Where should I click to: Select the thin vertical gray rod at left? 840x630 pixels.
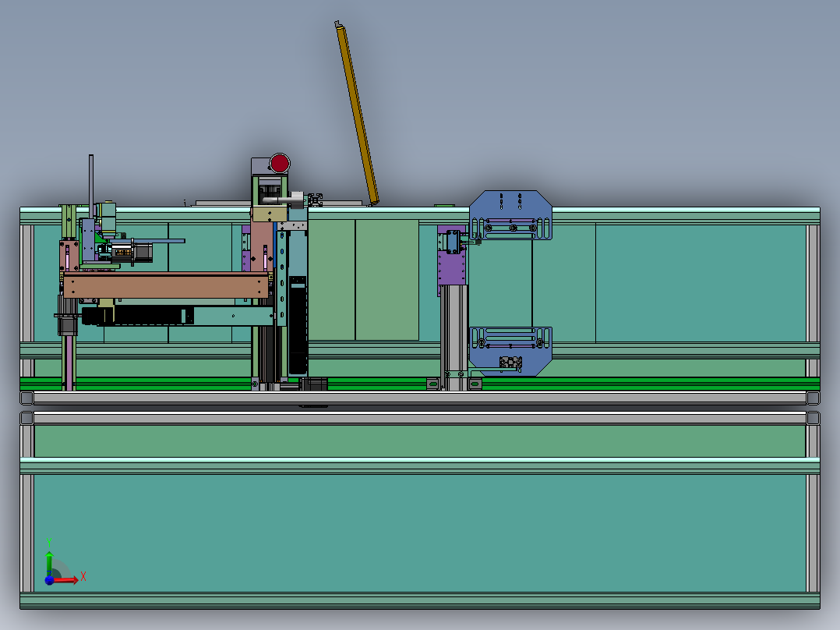coord(91,186)
